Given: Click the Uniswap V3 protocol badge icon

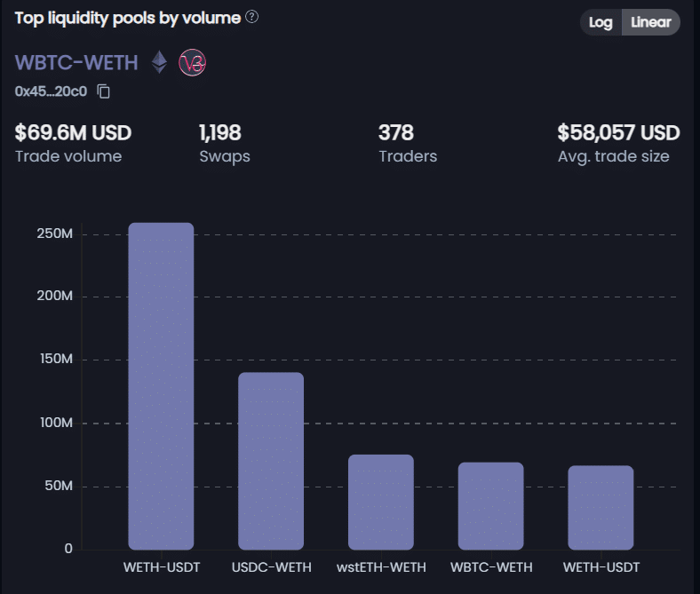Looking at the screenshot, I should point(192,62).
